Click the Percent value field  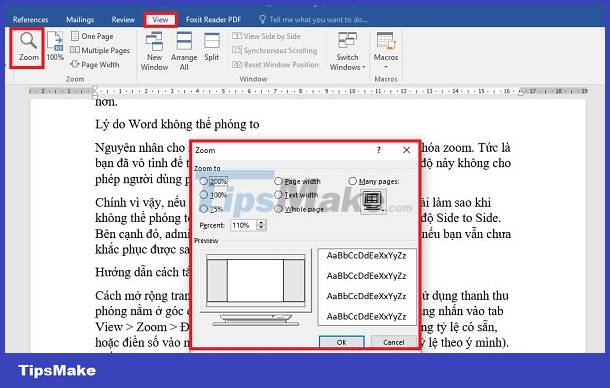pos(243,225)
